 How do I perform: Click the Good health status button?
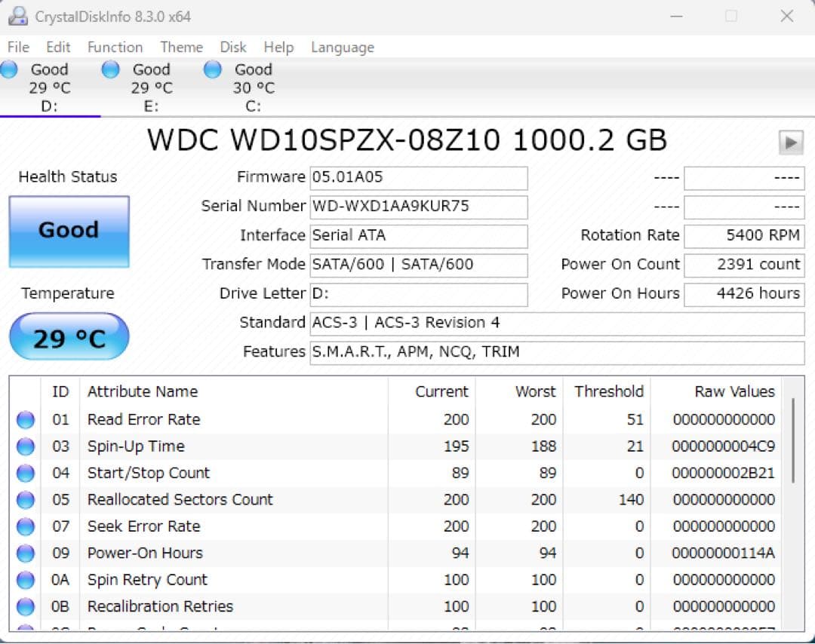click(x=69, y=230)
